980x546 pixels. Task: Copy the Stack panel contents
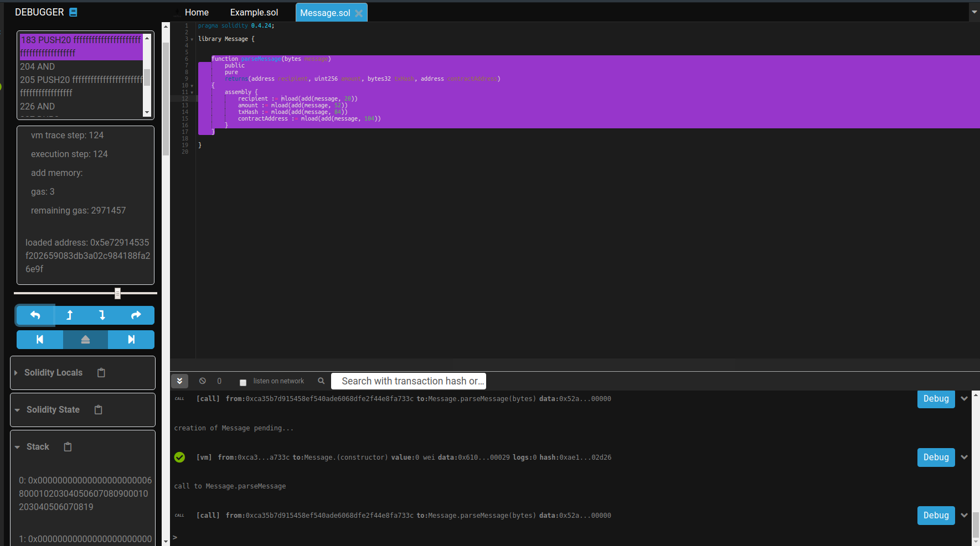point(67,446)
